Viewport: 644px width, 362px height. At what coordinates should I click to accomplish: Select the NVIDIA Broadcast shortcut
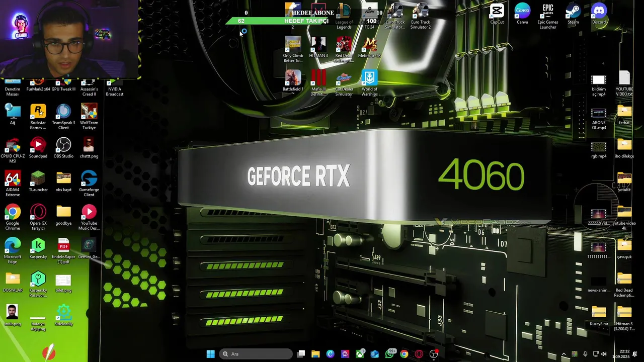[115, 88]
